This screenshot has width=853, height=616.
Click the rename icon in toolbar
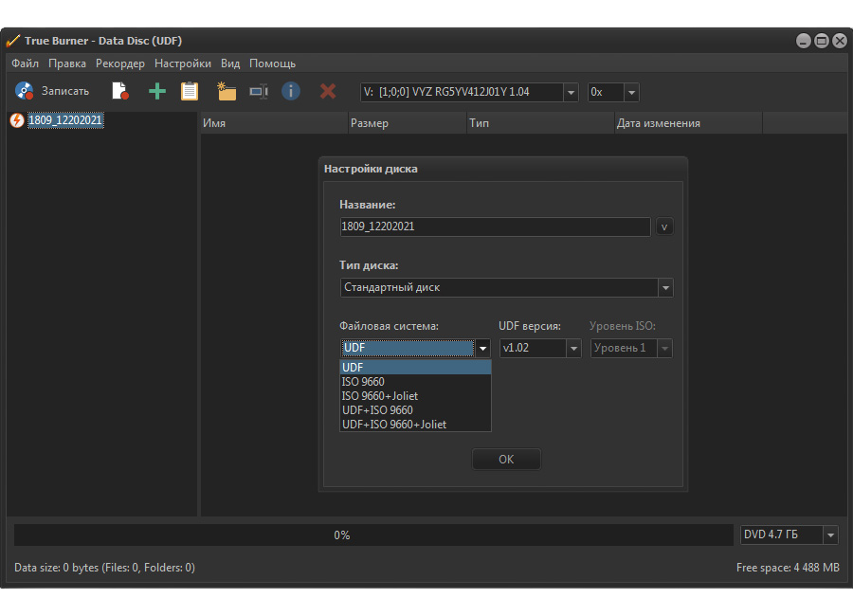coord(259,91)
